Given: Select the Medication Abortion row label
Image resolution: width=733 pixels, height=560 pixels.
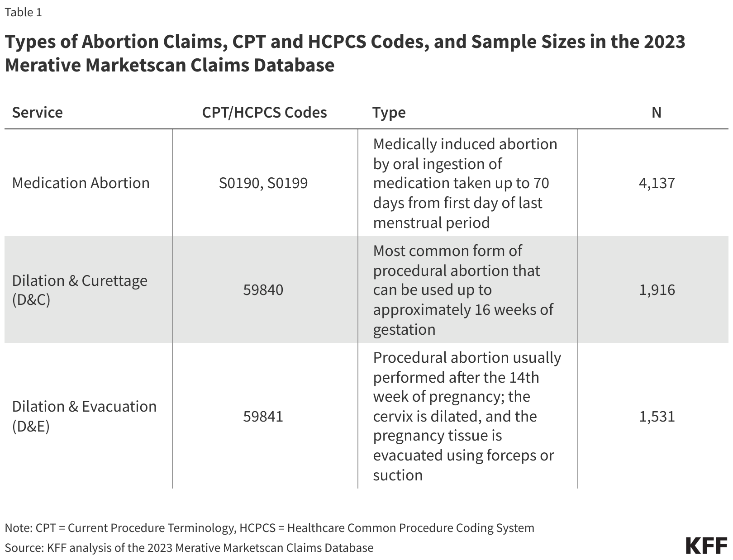Looking at the screenshot, I should click(81, 183).
